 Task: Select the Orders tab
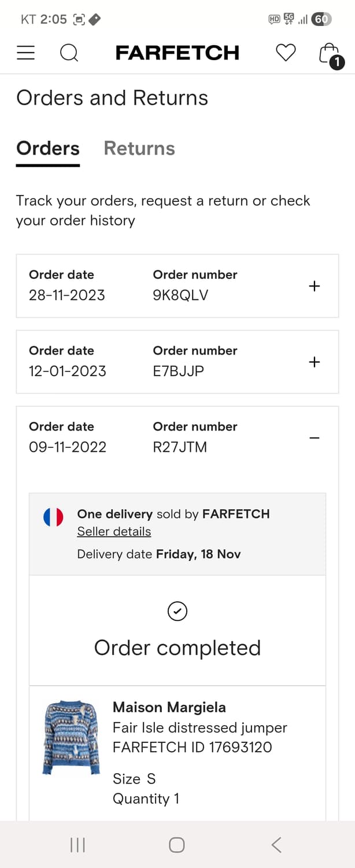tap(48, 149)
